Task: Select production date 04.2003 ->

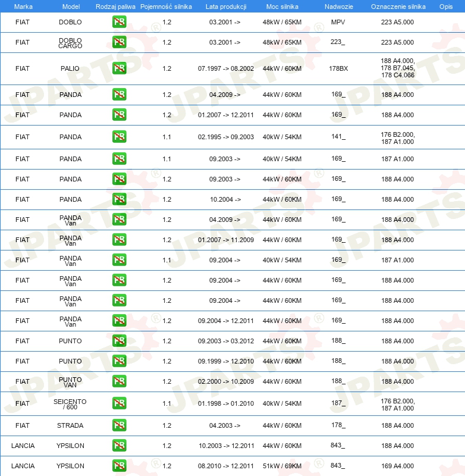Action: click(225, 425)
